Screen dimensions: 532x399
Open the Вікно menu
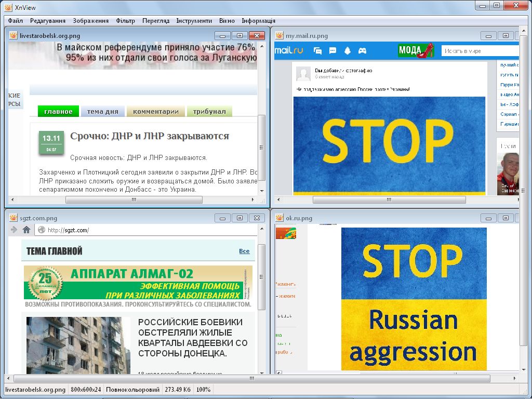[x=227, y=21]
